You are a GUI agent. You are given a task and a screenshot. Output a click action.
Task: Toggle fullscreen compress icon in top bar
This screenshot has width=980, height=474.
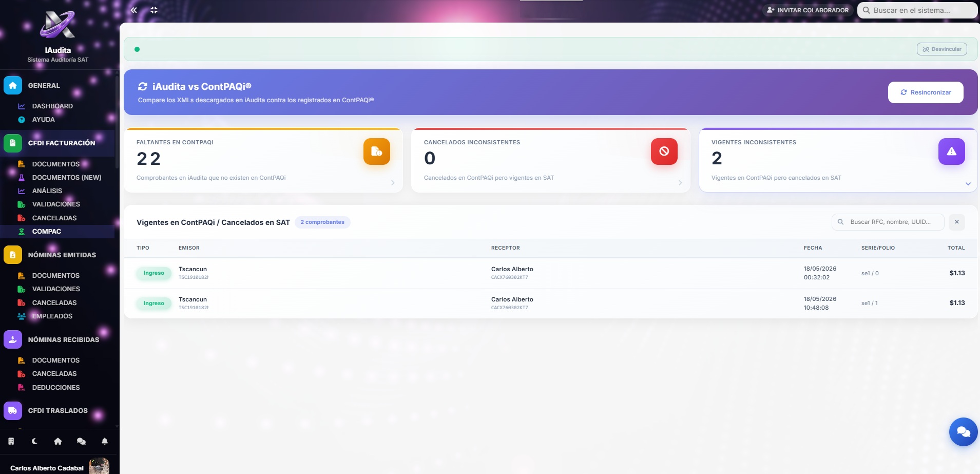tap(154, 10)
